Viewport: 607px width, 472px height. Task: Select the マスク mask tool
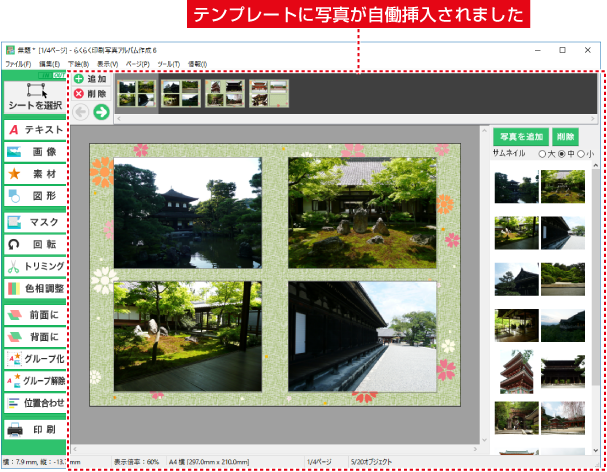(35, 221)
